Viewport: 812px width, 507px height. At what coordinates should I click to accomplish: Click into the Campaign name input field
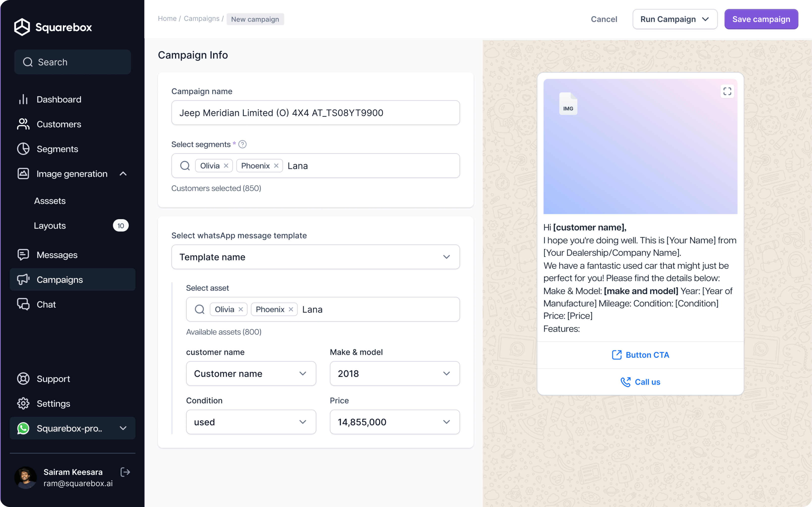coord(315,113)
